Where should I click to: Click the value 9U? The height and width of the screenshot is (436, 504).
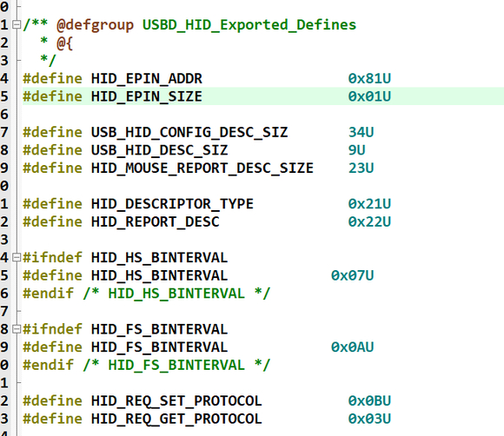(x=357, y=150)
